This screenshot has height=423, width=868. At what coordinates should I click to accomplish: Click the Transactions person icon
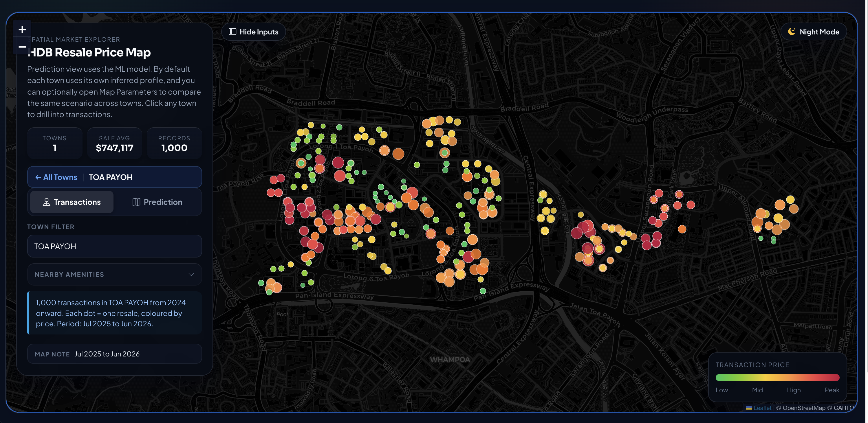coord(47,202)
